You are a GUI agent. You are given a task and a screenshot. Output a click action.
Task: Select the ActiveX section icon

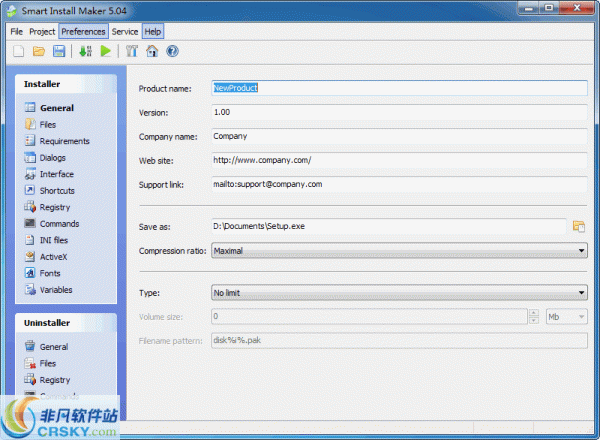(30, 256)
